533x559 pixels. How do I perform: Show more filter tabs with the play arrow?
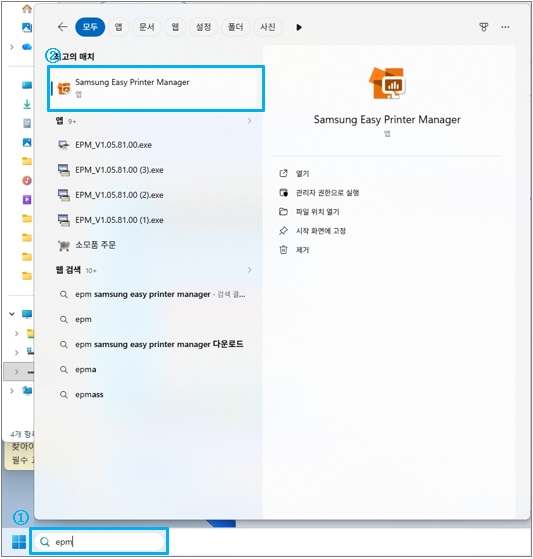[x=299, y=27]
